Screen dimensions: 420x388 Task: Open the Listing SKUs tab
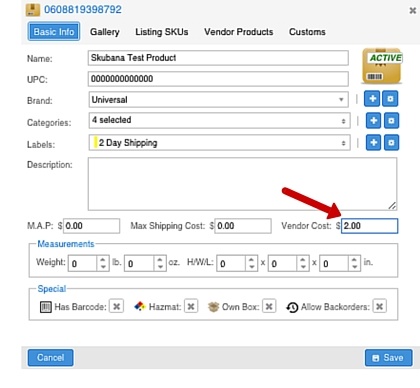[x=162, y=32]
